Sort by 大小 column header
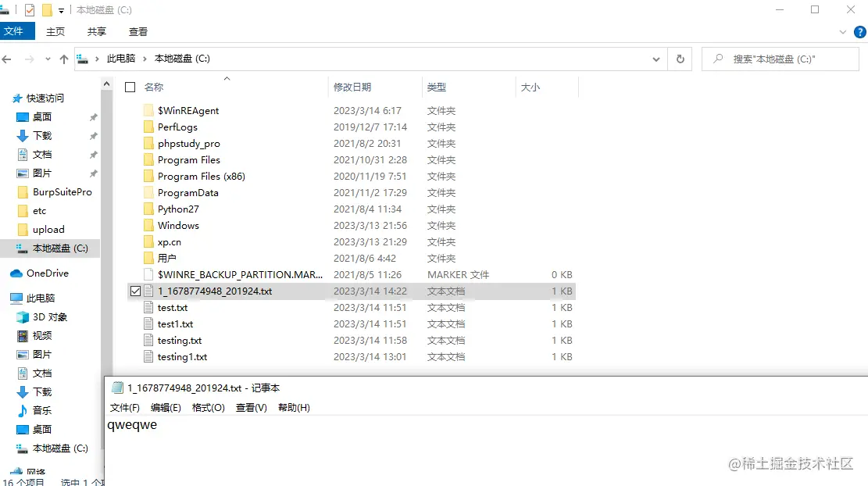Viewport: 868px width, 486px height. click(x=530, y=87)
